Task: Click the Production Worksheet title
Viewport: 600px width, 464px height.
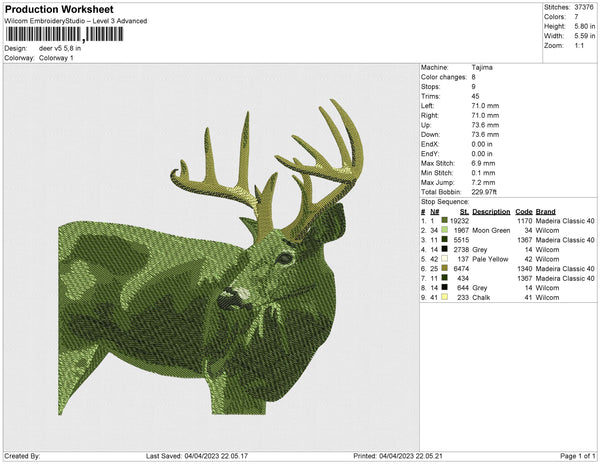Action: point(58,9)
